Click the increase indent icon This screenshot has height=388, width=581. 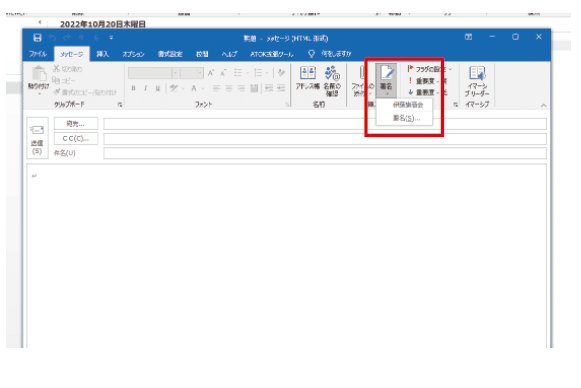281,88
